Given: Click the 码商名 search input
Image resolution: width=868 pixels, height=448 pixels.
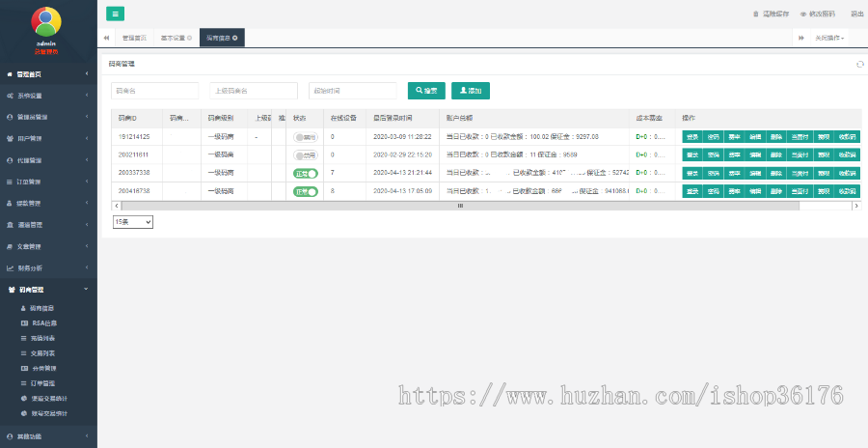Looking at the screenshot, I should [x=155, y=91].
